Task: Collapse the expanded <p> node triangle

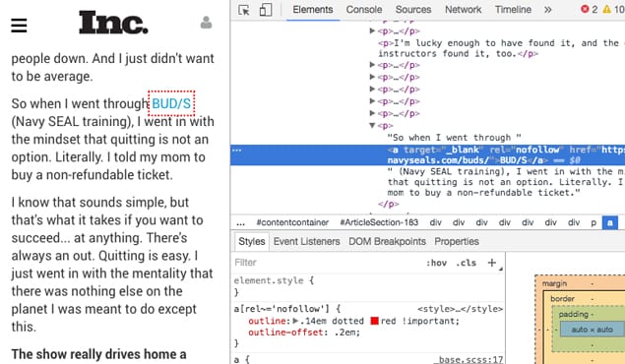Action: (x=372, y=126)
